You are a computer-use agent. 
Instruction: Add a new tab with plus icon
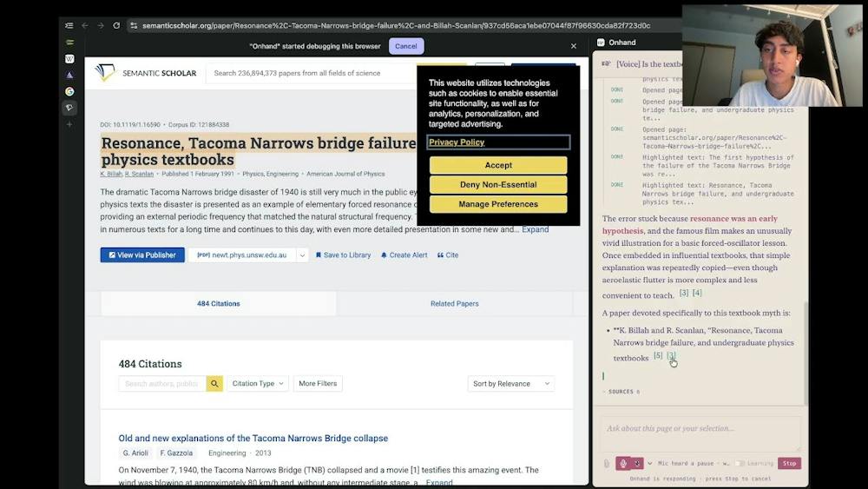[69, 124]
